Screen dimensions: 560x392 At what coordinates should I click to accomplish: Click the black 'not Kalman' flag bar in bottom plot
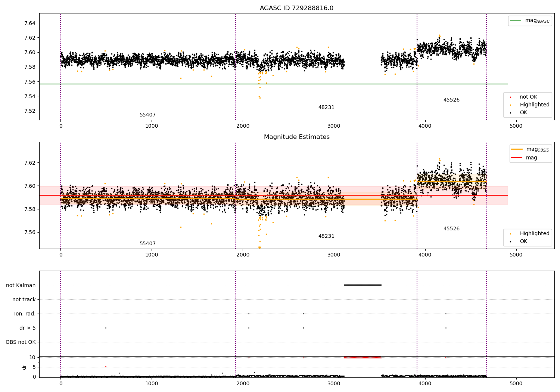[x=363, y=285]
